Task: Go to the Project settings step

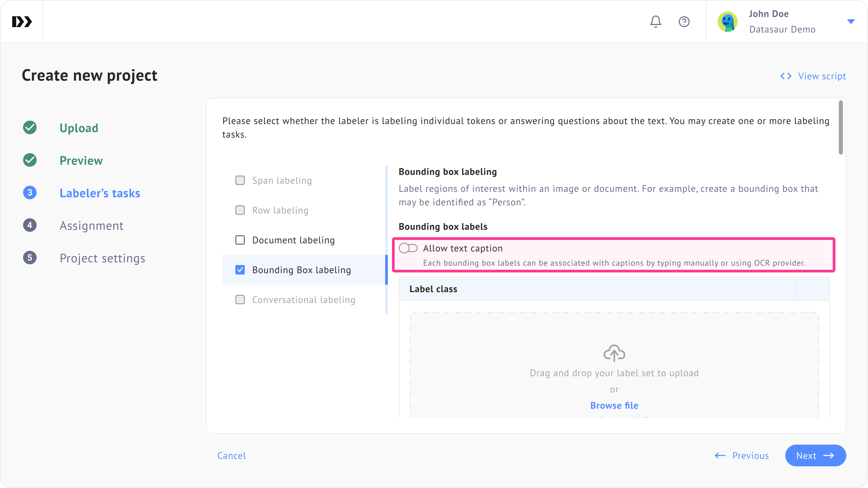Action: click(x=102, y=258)
